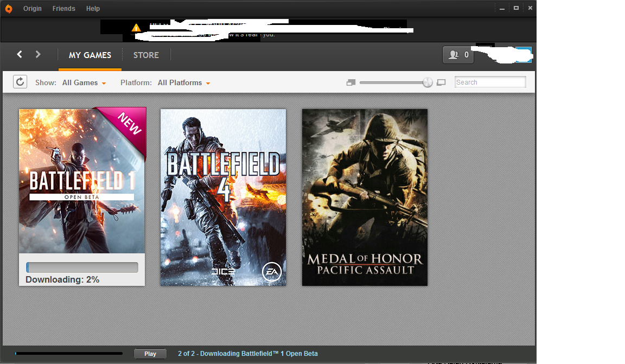The height and width of the screenshot is (364, 625).
Task: Click the tile size slider handle
Action: [428, 82]
